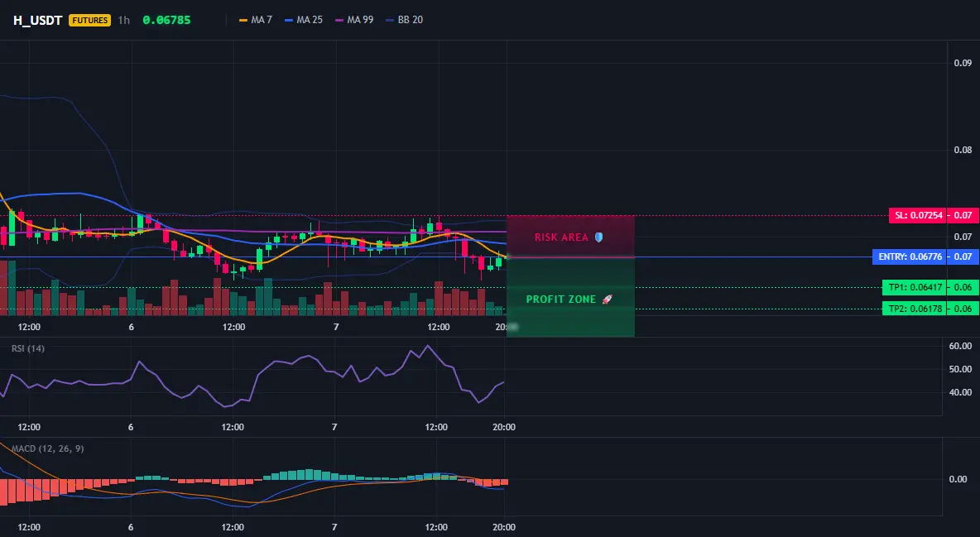The width and height of the screenshot is (980, 537).
Task: Click the 60.00 RSI axis value
Action: [961, 346]
